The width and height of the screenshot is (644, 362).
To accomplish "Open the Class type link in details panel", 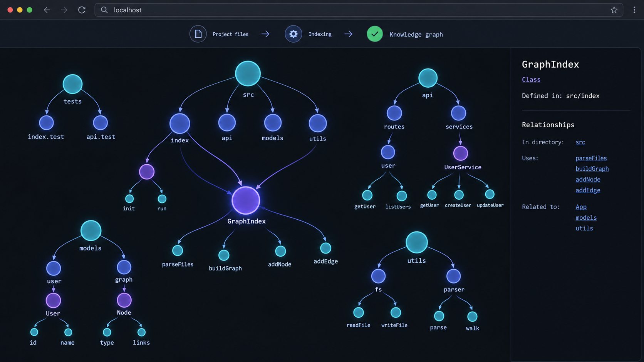I will tap(531, 80).
